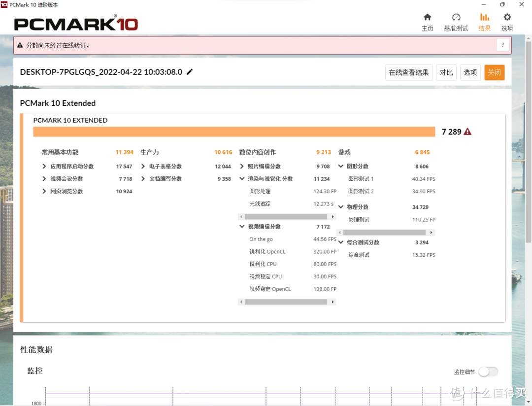The width and height of the screenshot is (532, 406).
Task: Click the warning triangle icon in the banner
Action: pos(20,45)
